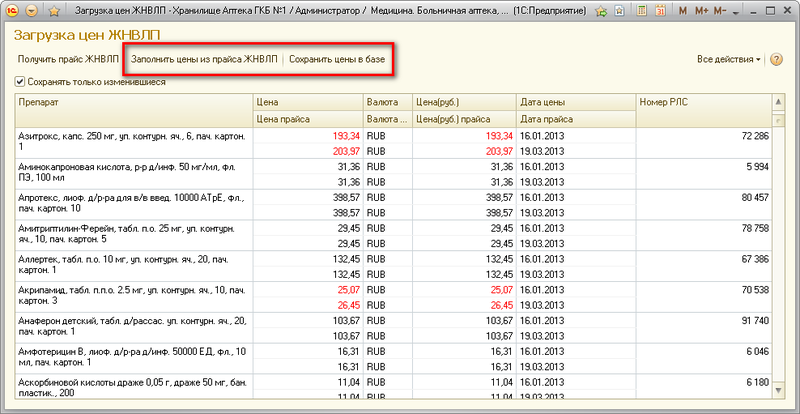This screenshot has width=800, height=414.
Task: Add page to favorites with star icon
Action: click(55, 11)
